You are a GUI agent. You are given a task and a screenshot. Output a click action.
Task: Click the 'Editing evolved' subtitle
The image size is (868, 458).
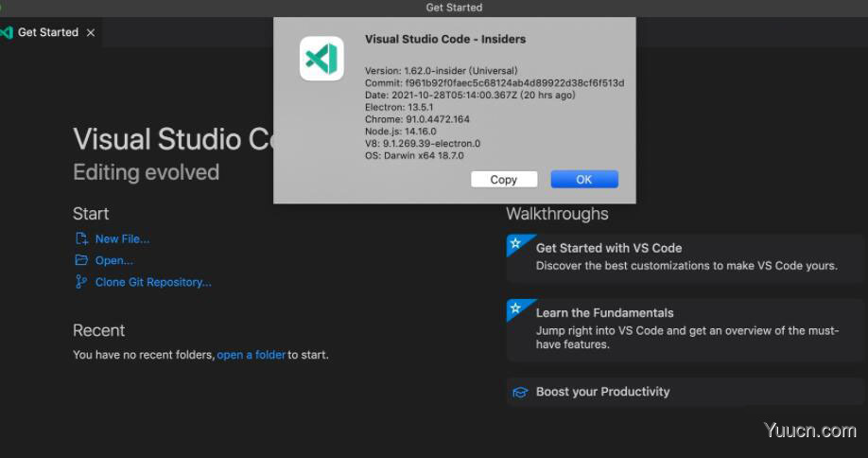pos(147,172)
